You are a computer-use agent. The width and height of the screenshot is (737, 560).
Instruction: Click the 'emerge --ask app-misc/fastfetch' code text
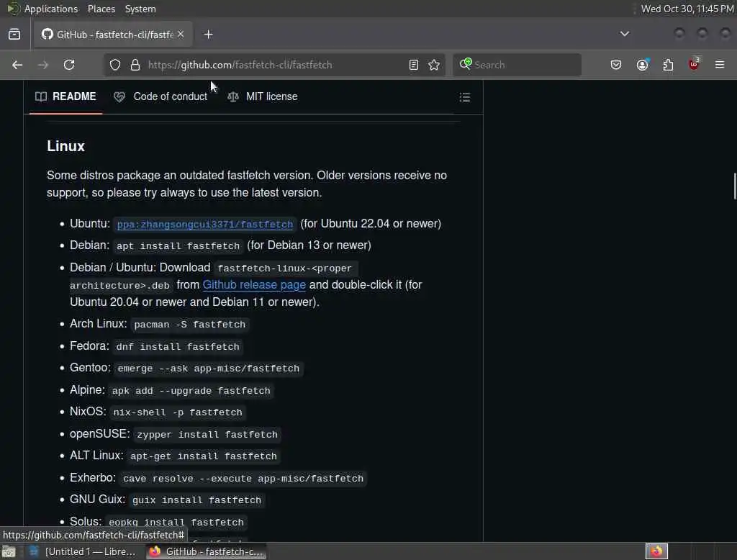208,369
